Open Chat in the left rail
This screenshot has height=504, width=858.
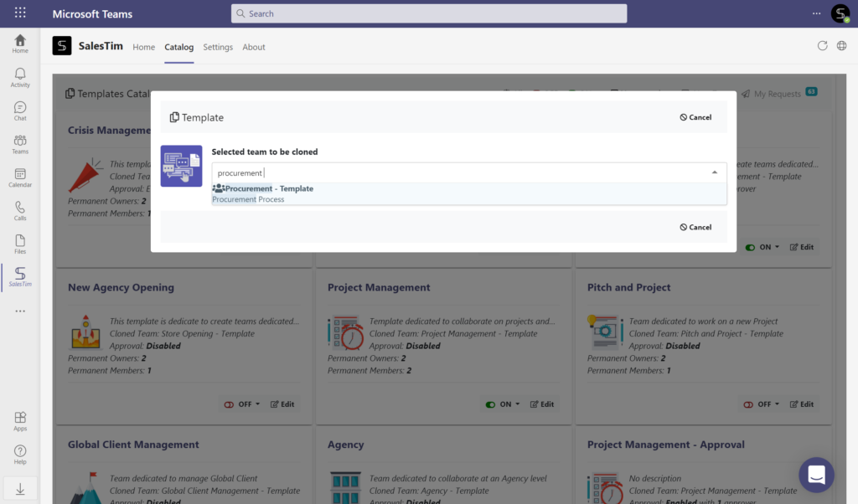20,111
